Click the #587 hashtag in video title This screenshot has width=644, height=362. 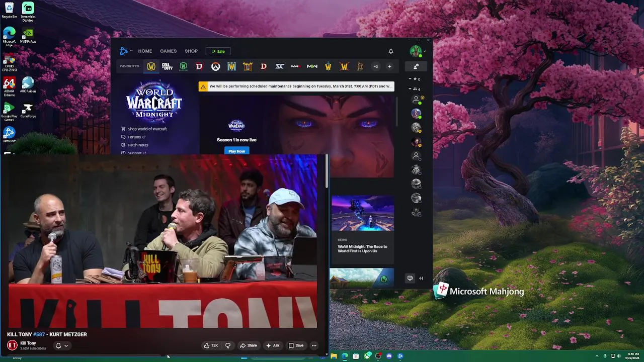39,334
